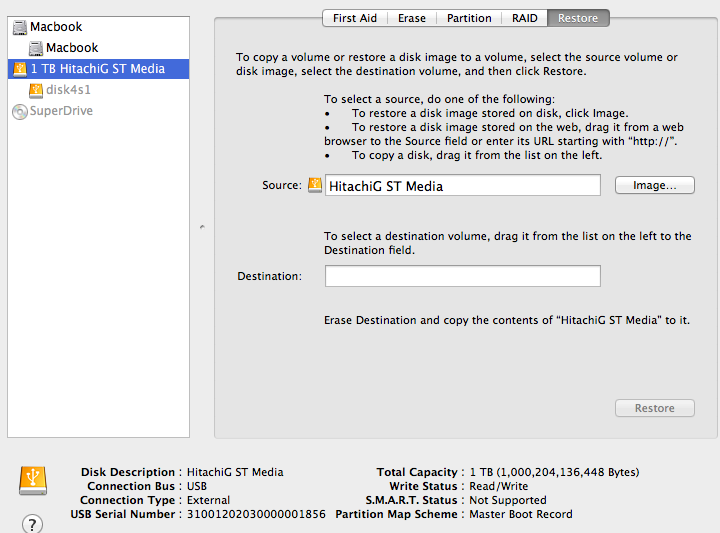Click the SuperDrive optical disc icon

[20, 112]
